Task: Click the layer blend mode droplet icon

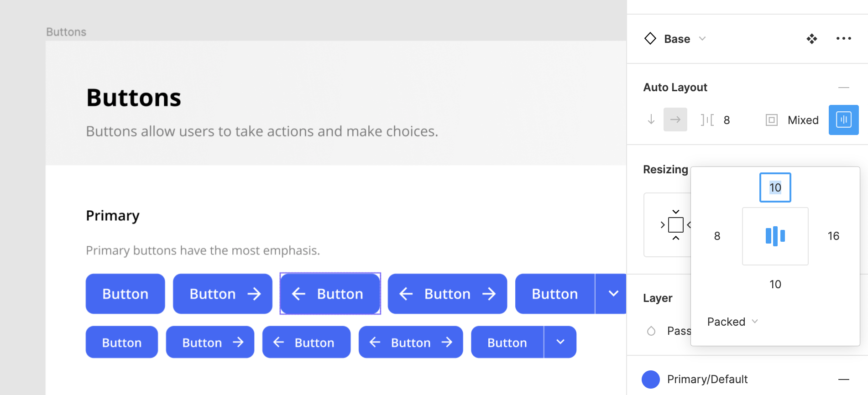Action: click(x=651, y=331)
